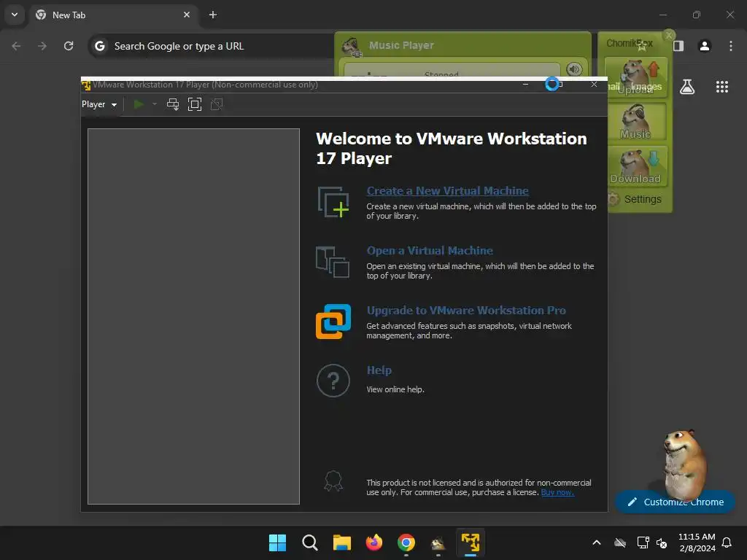Screen dimensions: 747x560
Task: Click the ChomikBox Upload button
Action: [636, 77]
